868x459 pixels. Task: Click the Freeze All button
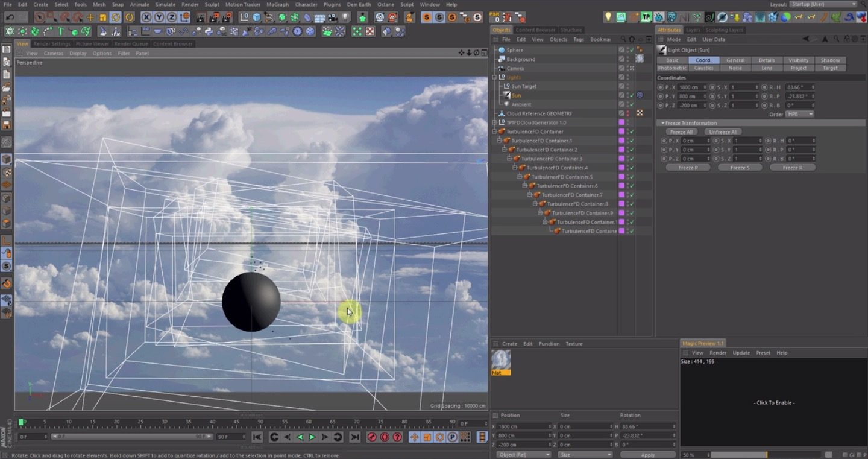coord(681,132)
